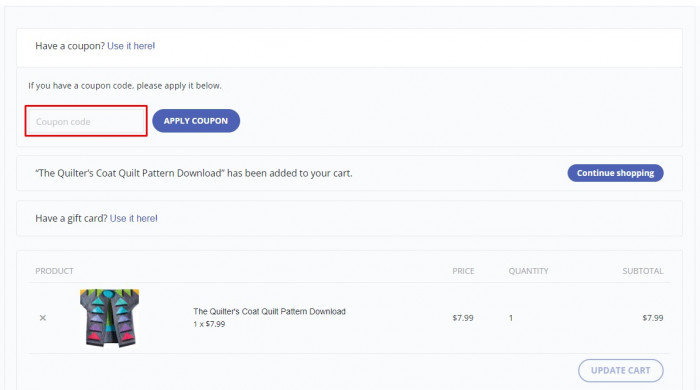Click the PRICE column header
Screen dimensions: 700x390
tap(463, 271)
